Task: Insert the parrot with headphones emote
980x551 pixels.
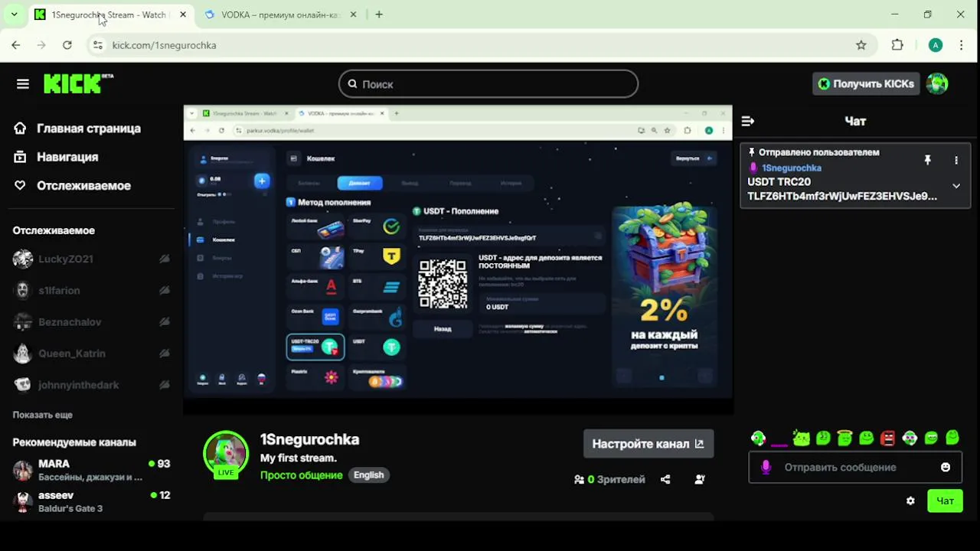Action: click(x=758, y=438)
